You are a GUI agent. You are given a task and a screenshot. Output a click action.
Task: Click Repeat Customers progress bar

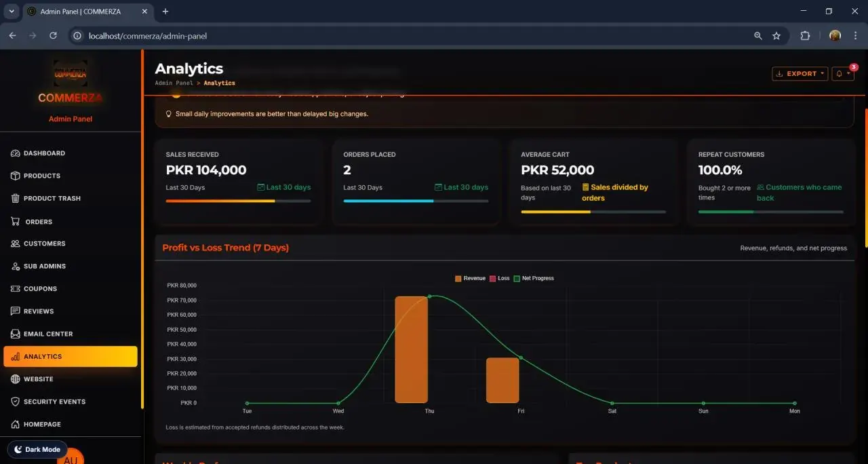[x=771, y=212]
